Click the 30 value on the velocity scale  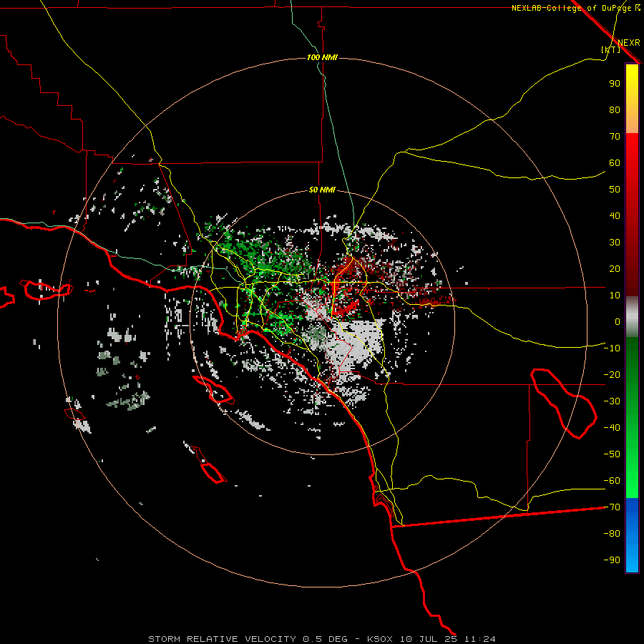(x=615, y=243)
